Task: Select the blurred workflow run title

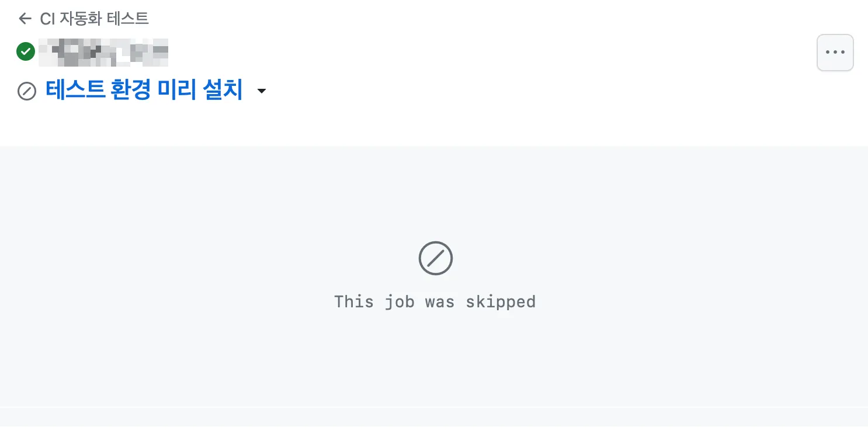Action: 103,52
